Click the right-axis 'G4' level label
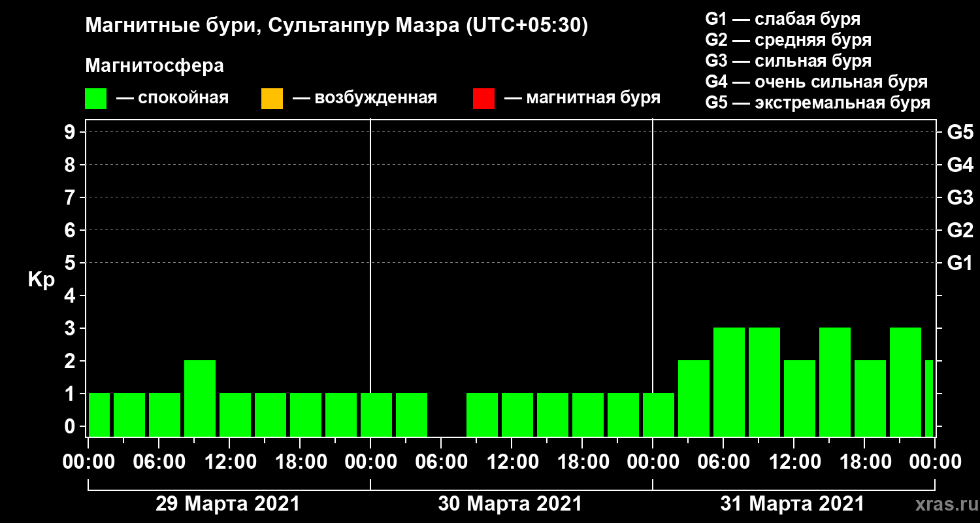The height and width of the screenshot is (523, 980). click(x=960, y=165)
